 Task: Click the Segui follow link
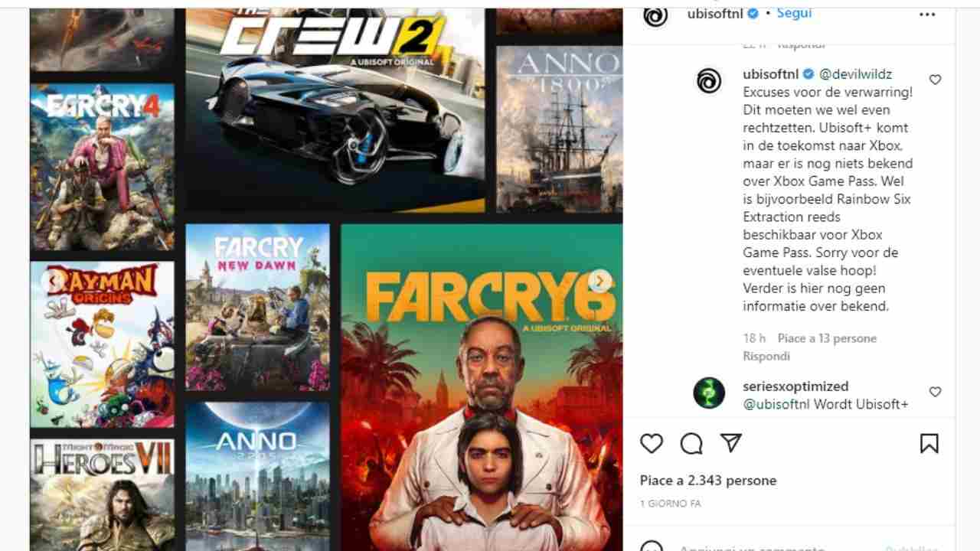pos(794,13)
